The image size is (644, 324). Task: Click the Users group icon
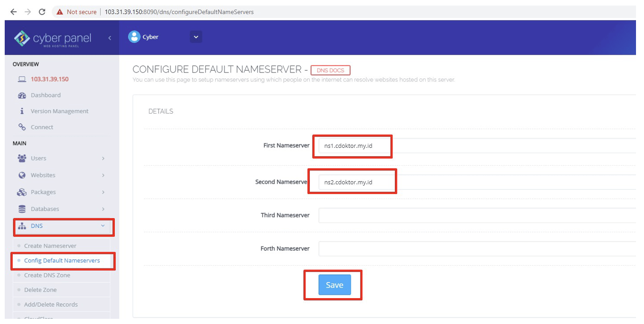click(x=22, y=158)
